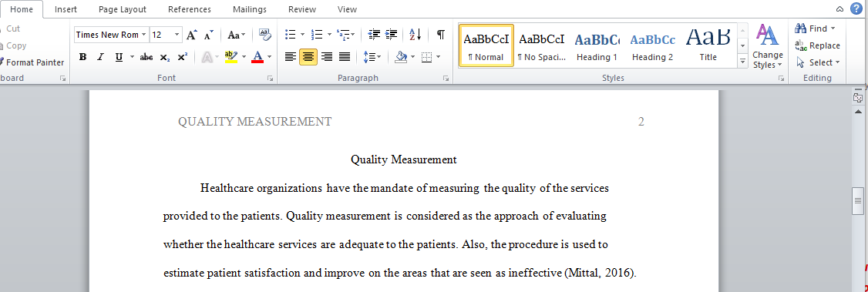Image resolution: width=868 pixels, height=292 pixels.
Task: Switch to the Page Layout tab
Action: click(123, 9)
